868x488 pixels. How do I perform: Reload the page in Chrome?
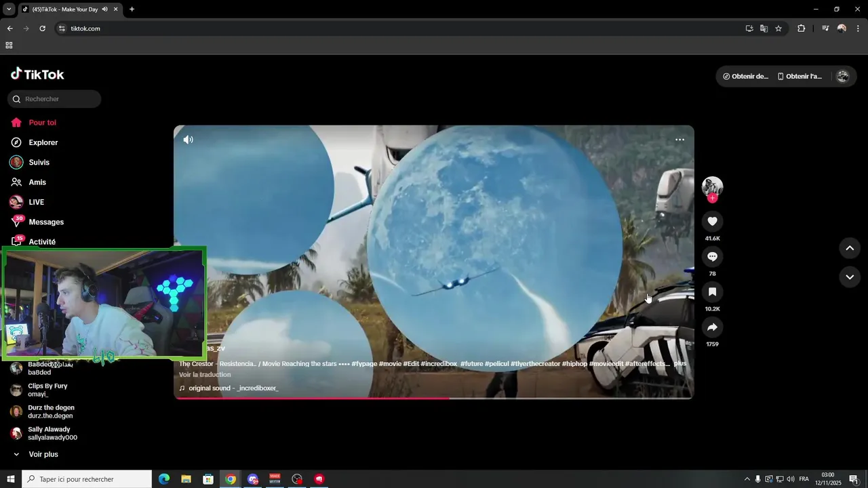42,28
